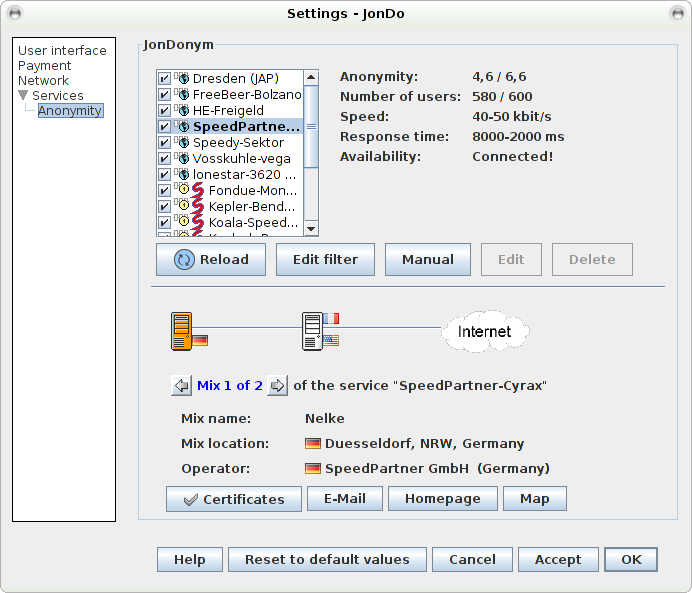The image size is (692, 593).
Task: Click the service list scroll down arrow
Action: (x=311, y=229)
